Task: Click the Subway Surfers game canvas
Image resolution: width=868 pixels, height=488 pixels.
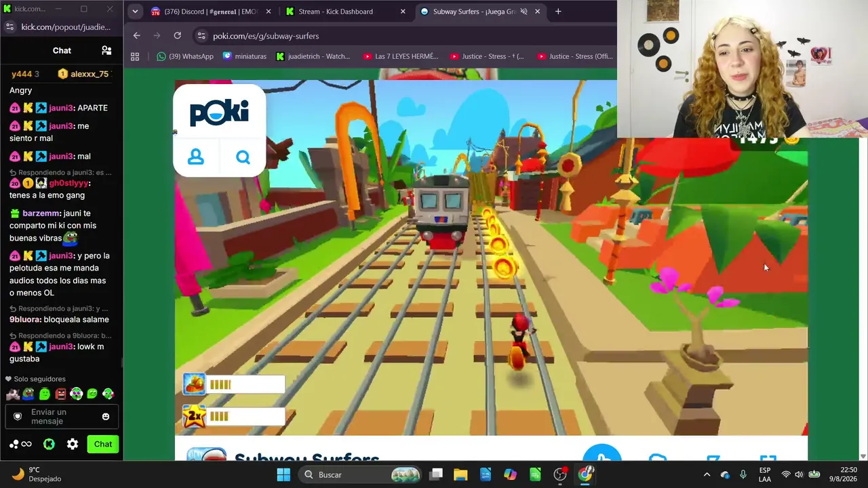Action: [491, 258]
